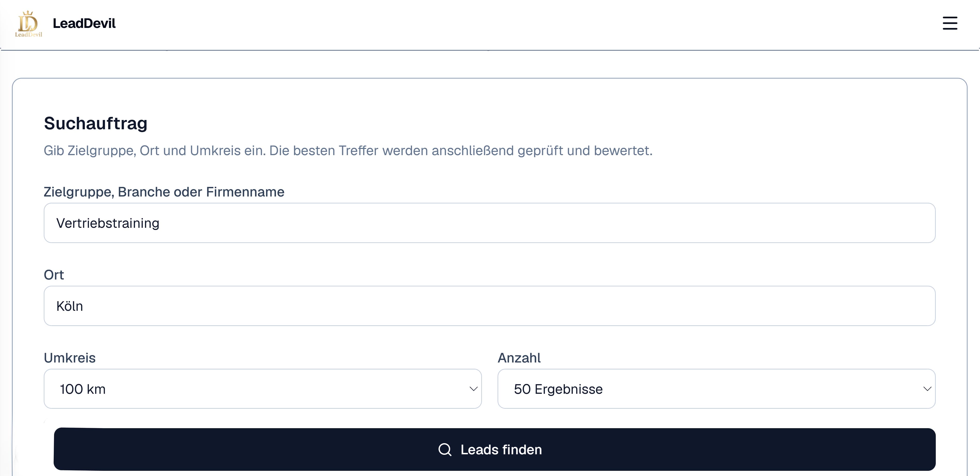This screenshot has width=980, height=476.
Task: Open the Anzahl dropdown showing 50 Ergebnisse
Action: [716, 389]
